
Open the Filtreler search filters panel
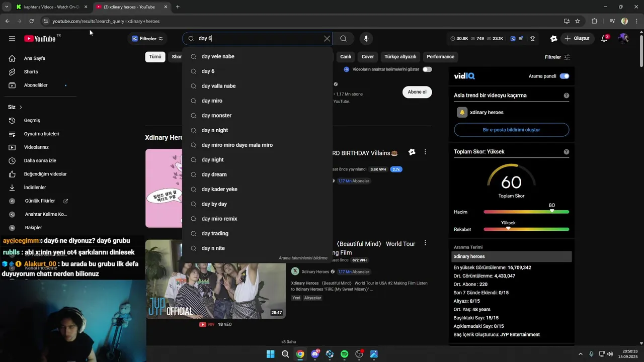coord(557,57)
